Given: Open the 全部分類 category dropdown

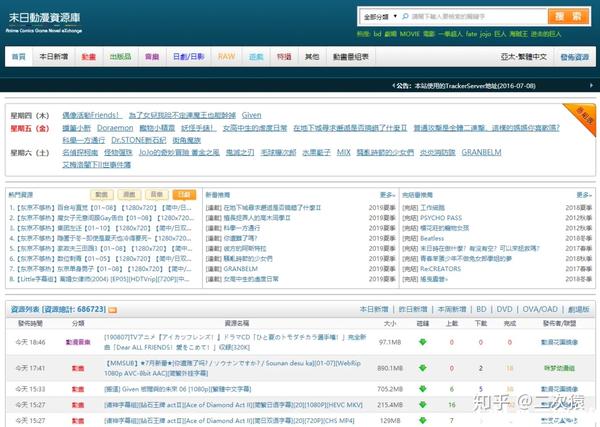Looking at the screenshot, I should click(380, 17).
